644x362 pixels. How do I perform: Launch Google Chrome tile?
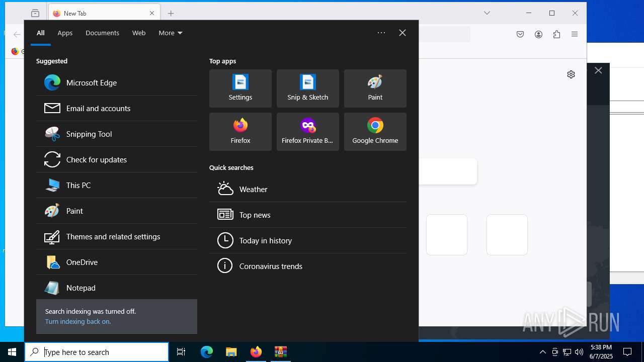[x=375, y=132]
